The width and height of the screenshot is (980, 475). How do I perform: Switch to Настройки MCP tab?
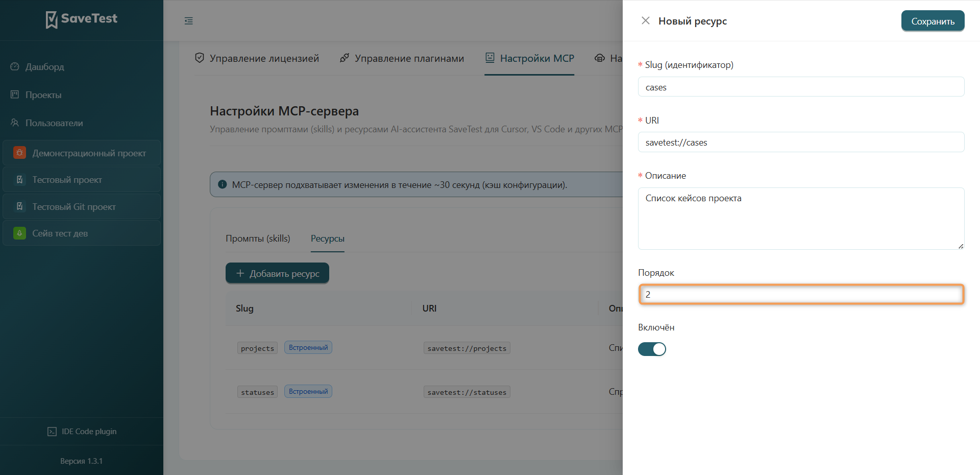[529, 58]
